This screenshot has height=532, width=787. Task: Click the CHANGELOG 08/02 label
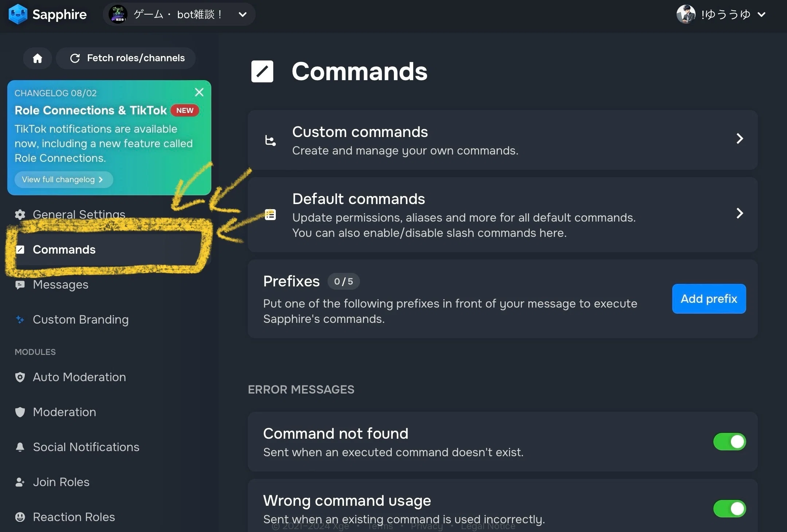pos(56,93)
